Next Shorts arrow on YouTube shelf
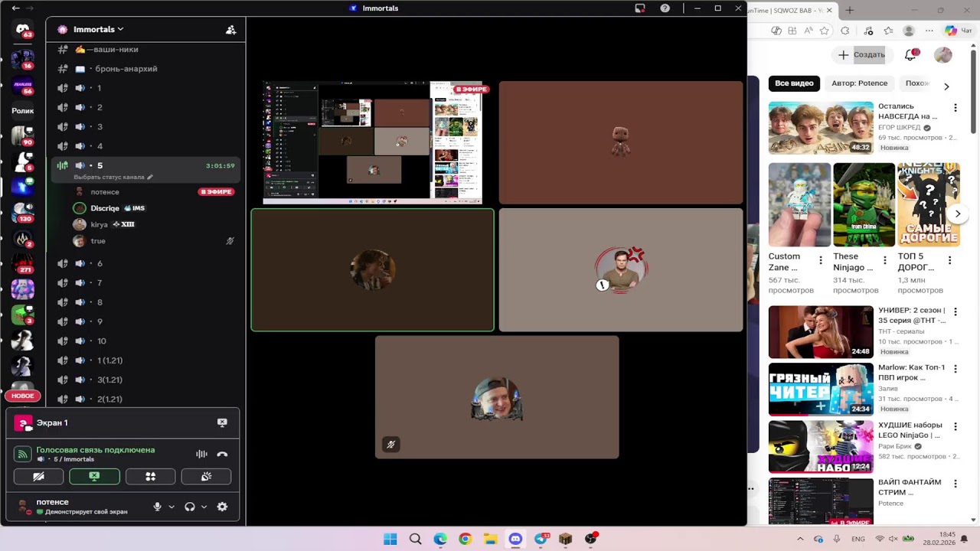 958,214
